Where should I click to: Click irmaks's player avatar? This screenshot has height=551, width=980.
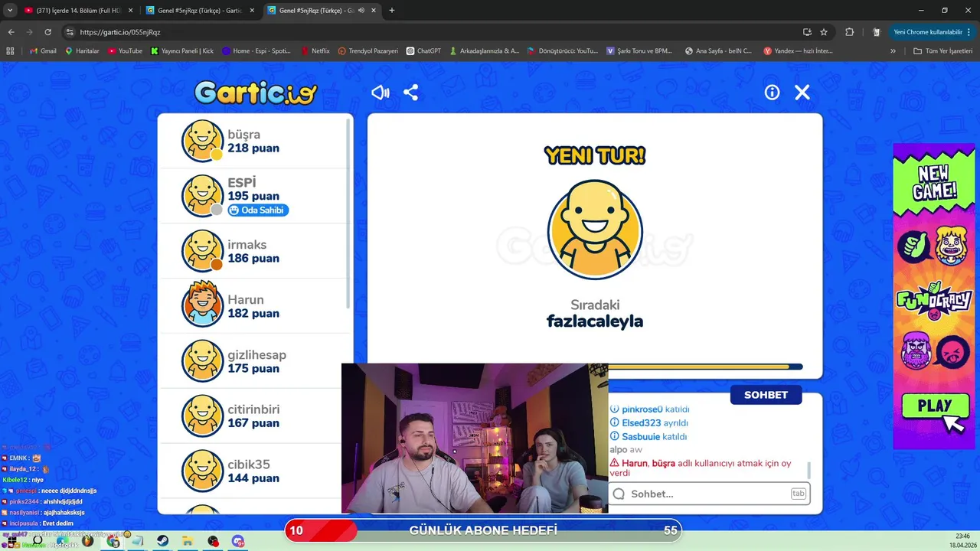[x=202, y=250]
